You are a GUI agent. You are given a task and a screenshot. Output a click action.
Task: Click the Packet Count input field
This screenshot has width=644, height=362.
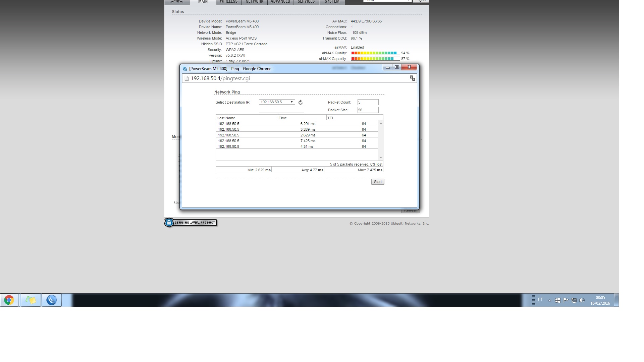(368, 102)
